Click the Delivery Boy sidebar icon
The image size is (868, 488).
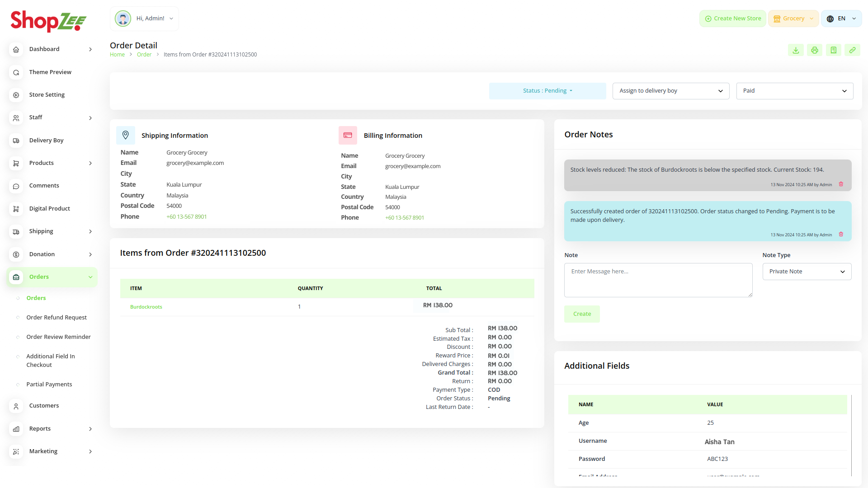pyautogui.click(x=16, y=141)
